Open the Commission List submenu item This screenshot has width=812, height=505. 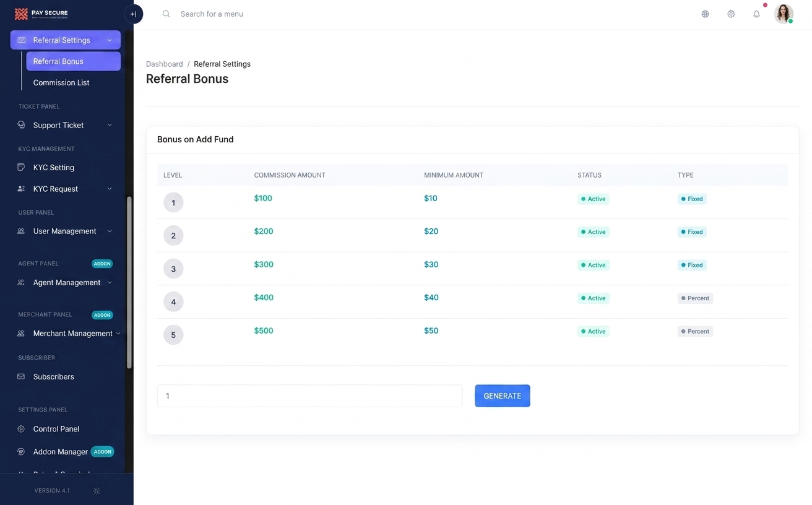click(x=61, y=83)
